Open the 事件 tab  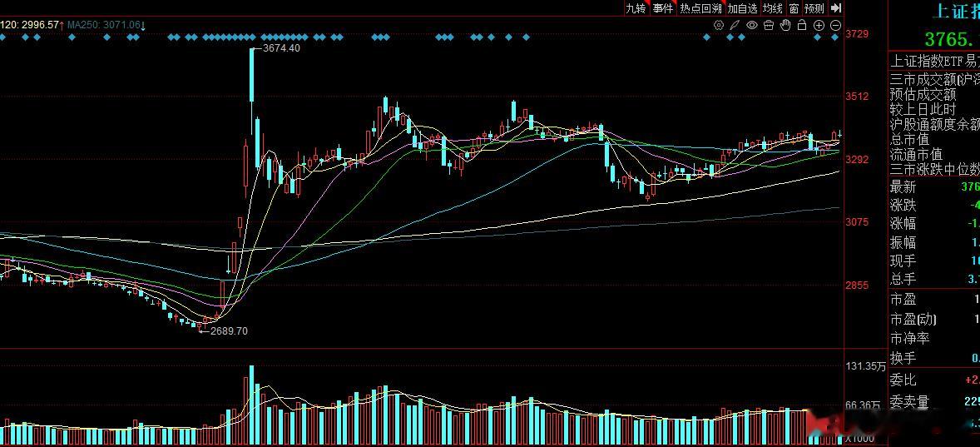(x=663, y=8)
